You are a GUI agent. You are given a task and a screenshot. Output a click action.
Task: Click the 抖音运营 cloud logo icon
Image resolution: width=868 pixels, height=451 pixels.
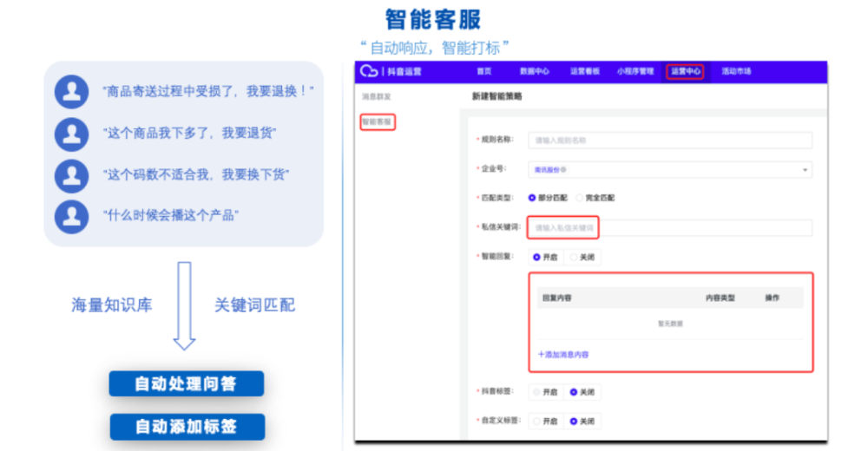click(x=369, y=71)
